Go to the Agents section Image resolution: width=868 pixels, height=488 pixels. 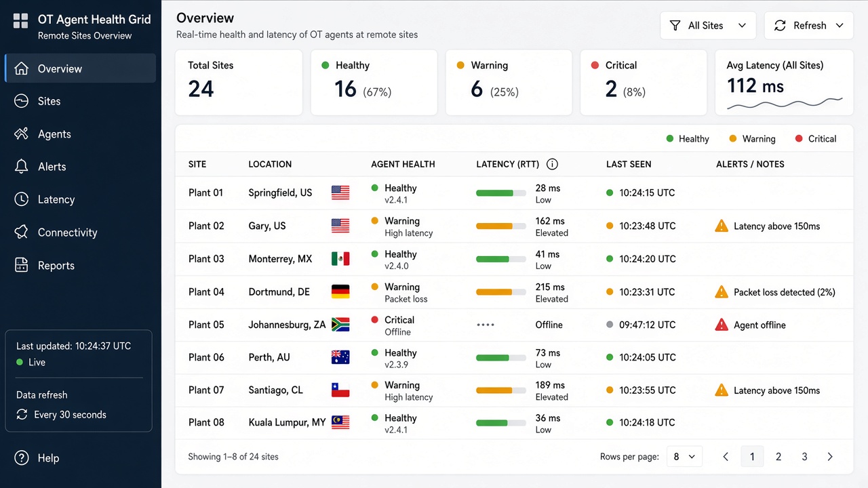point(80,134)
